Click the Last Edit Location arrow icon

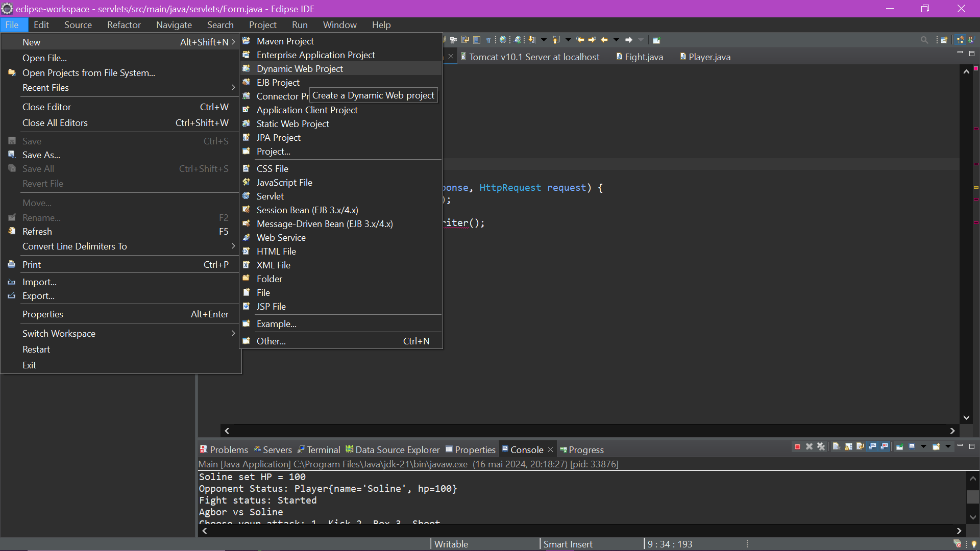pos(580,40)
